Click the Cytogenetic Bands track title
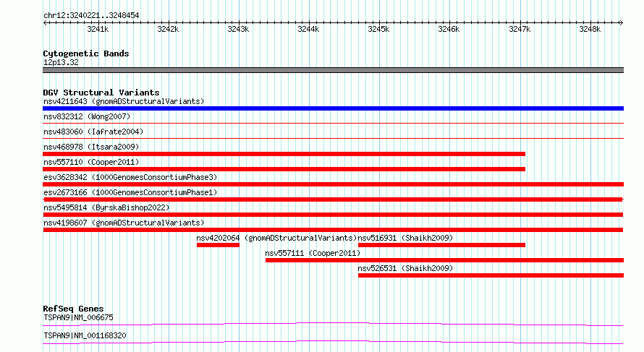 coord(86,53)
